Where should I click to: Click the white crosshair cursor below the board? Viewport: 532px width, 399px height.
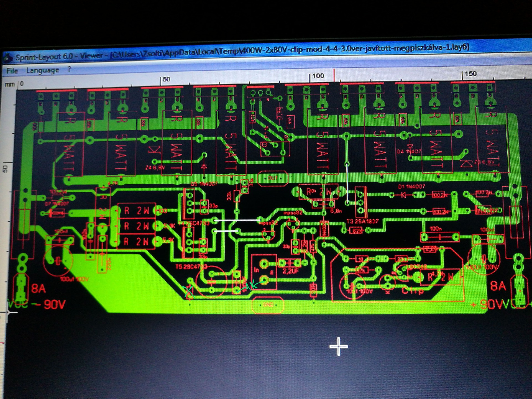[339, 346]
